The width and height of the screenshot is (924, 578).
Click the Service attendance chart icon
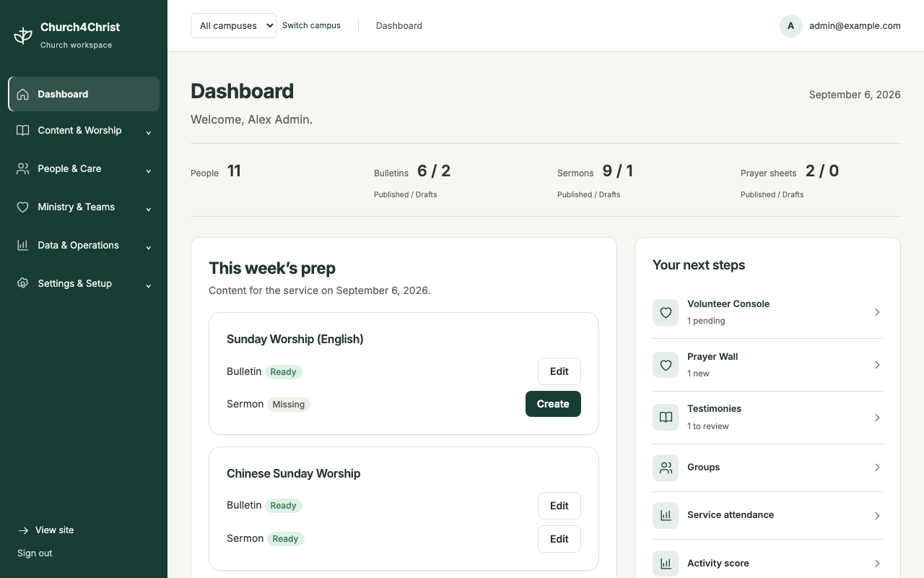pos(666,515)
